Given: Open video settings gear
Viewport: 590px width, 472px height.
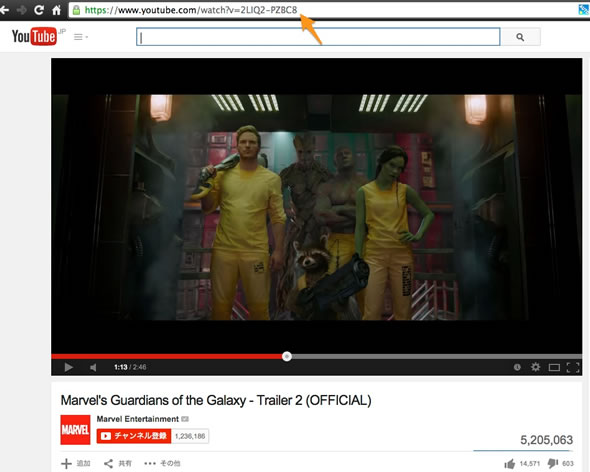Looking at the screenshot, I should (x=535, y=367).
